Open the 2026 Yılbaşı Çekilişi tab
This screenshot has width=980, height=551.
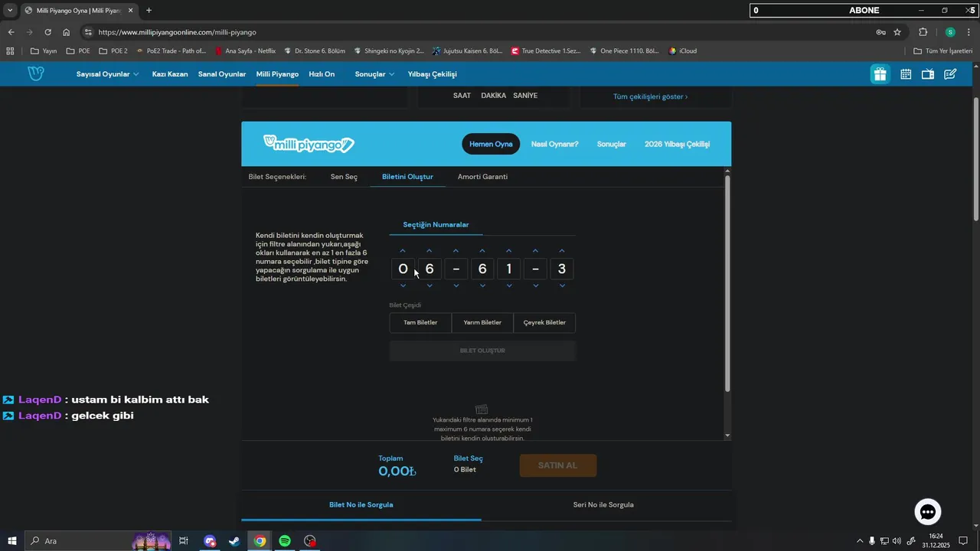point(677,144)
